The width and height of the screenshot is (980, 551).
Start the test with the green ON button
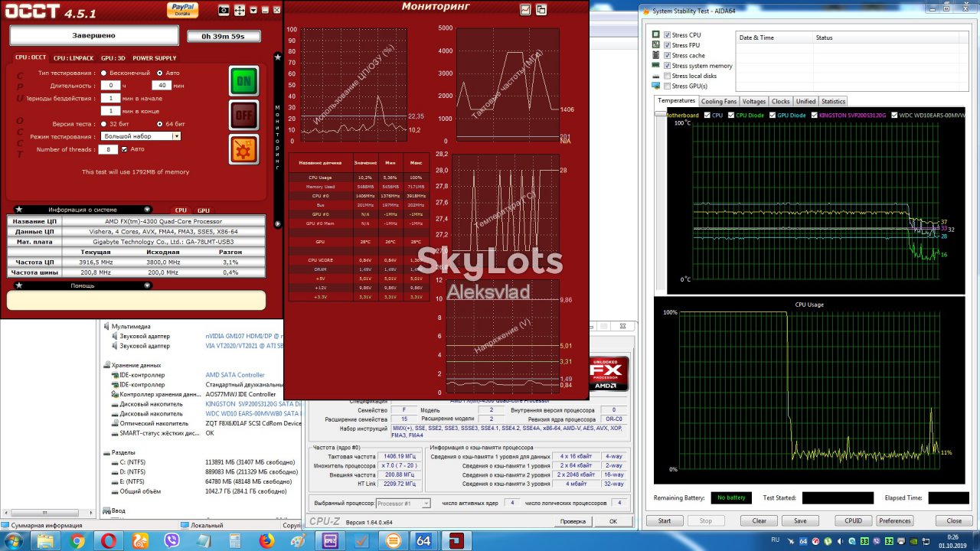243,81
